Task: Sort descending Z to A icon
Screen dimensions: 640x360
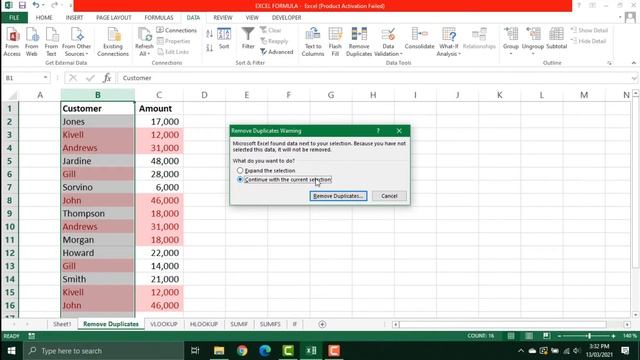Action: coord(209,48)
